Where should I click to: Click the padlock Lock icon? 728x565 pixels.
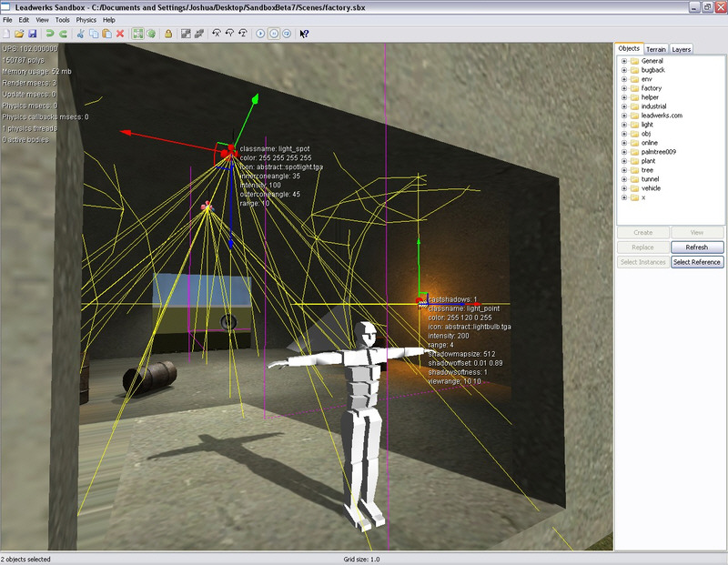pos(168,34)
